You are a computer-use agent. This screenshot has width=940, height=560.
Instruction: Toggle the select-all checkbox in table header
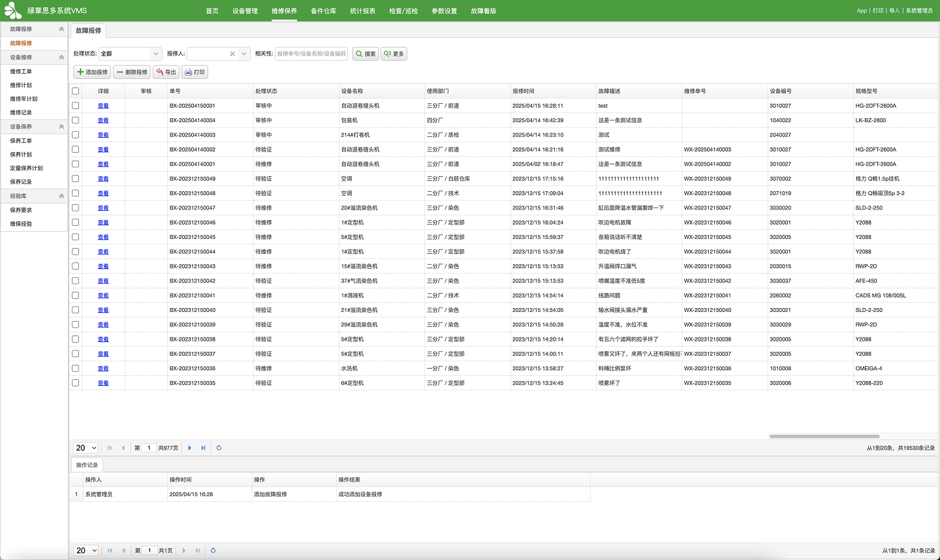[x=76, y=91]
